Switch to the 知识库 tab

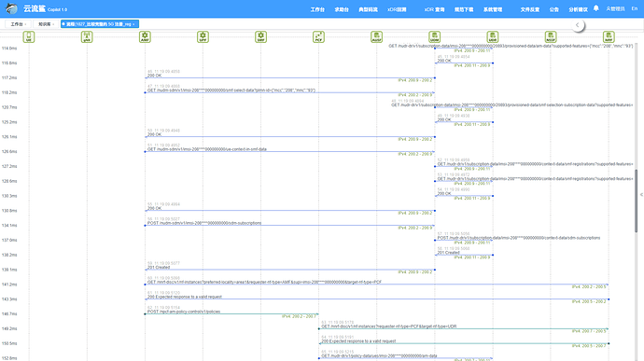pyautogui.click(x=46, y=24)
